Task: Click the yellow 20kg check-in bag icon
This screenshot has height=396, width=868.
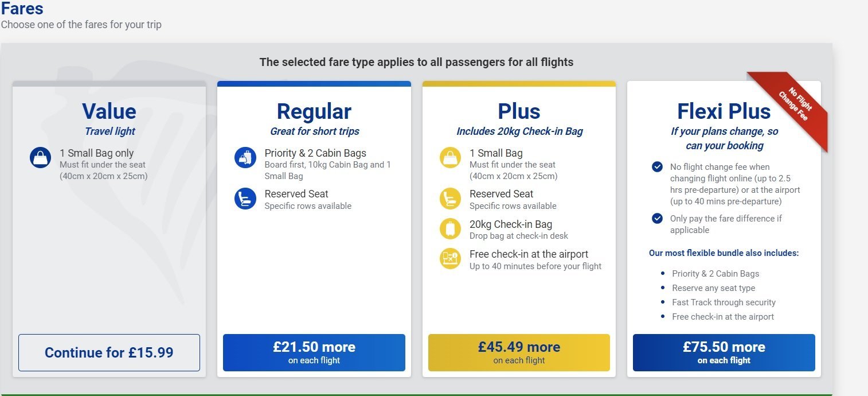Action: tap(450, 229)
